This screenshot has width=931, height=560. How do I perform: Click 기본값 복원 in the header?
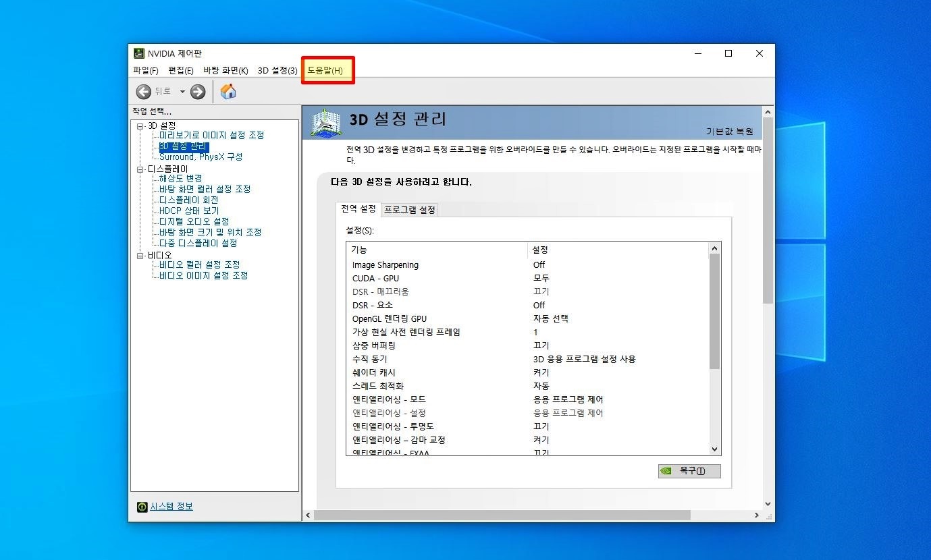(730, 132)
